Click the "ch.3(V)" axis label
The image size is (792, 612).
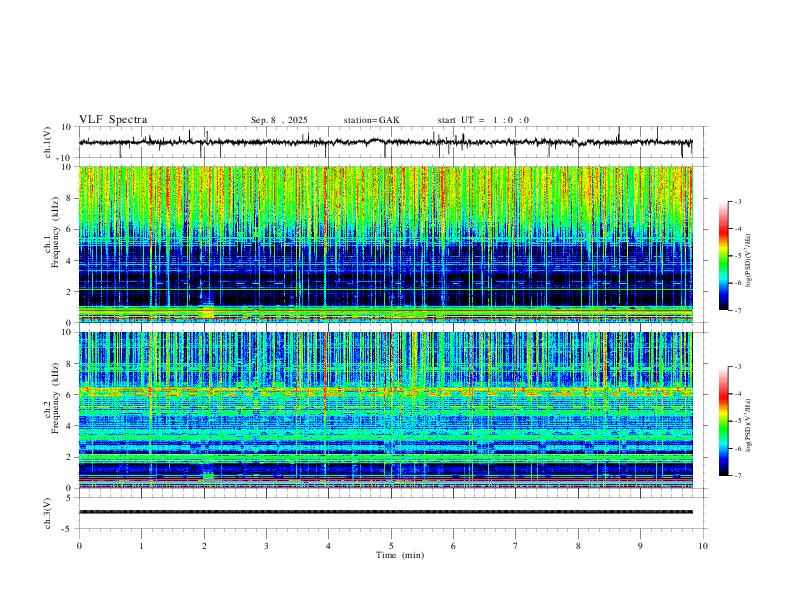(x=48, y=513)
